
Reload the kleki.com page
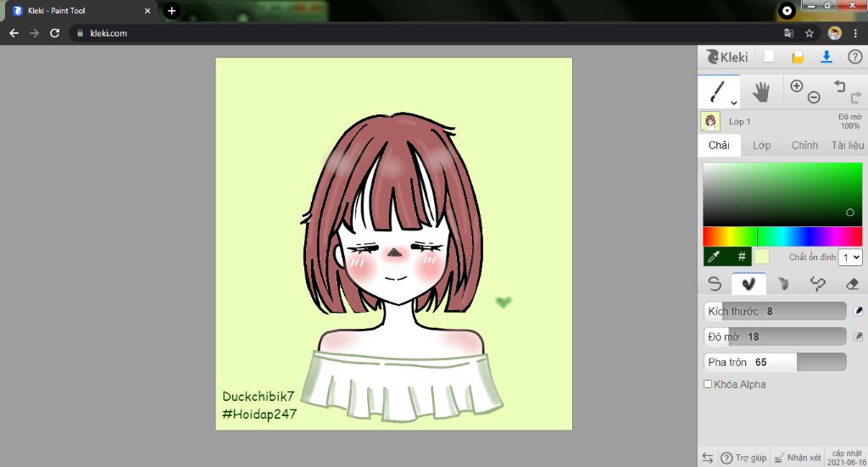point(54,33)
